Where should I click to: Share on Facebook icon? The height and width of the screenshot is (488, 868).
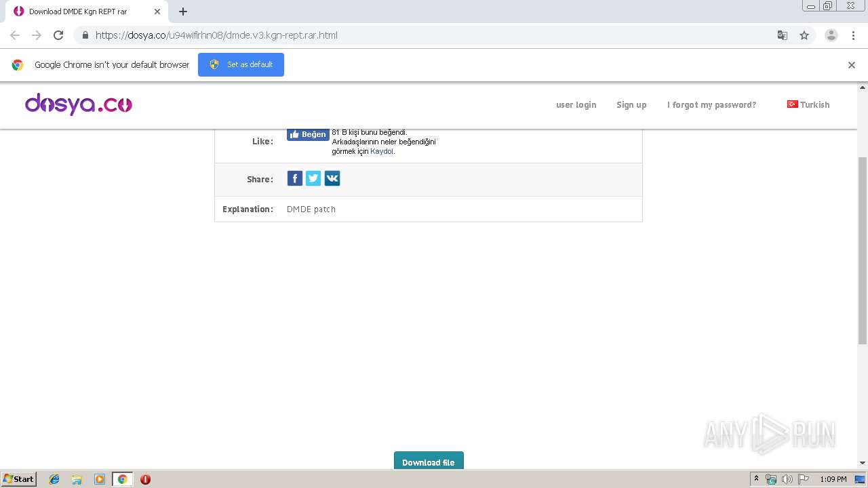(295, 178)
